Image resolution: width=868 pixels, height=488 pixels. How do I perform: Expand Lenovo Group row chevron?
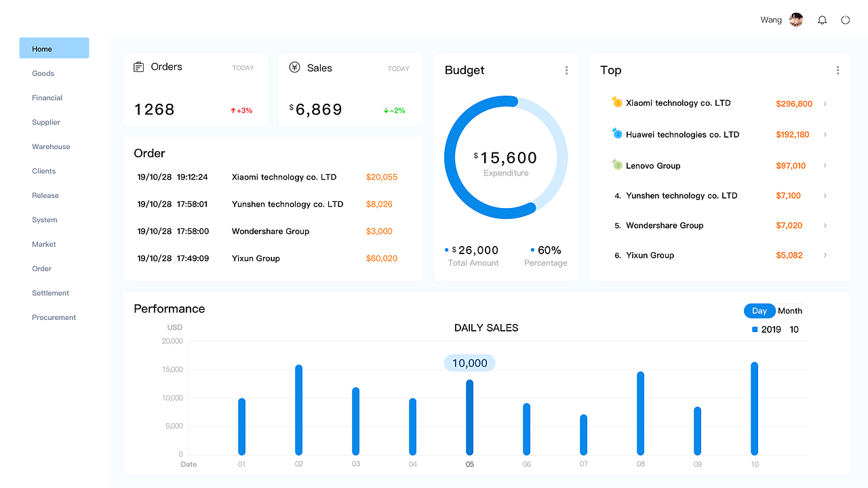click(x=825, y=166)
